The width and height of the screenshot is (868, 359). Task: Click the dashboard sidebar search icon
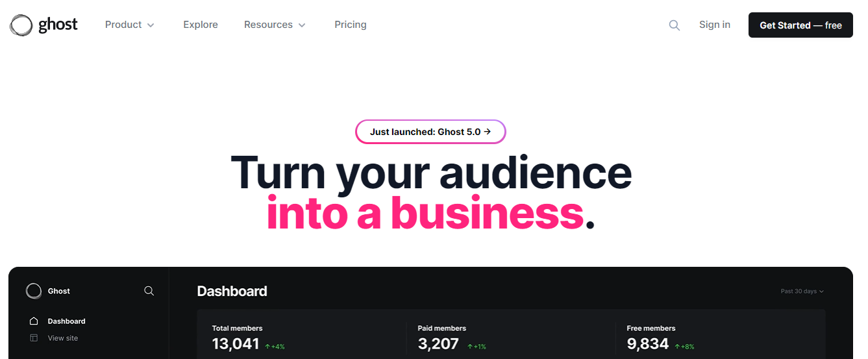[149, 291]
